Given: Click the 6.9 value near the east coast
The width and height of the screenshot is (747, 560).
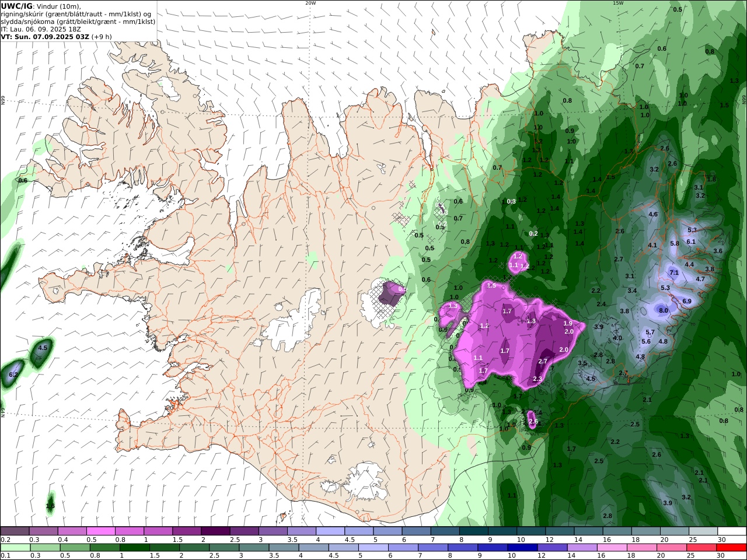Looking at the screenshot, I should tap(687, 301).
